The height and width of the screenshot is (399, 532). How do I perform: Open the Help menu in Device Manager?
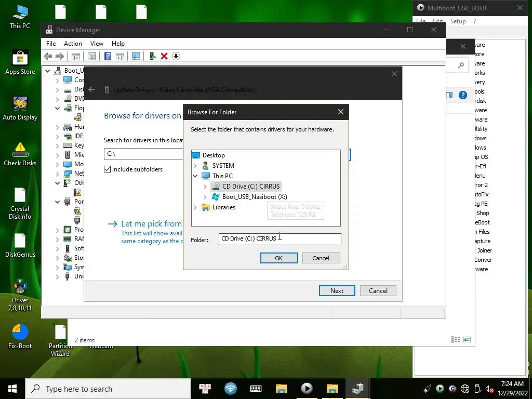pos(118,44)
